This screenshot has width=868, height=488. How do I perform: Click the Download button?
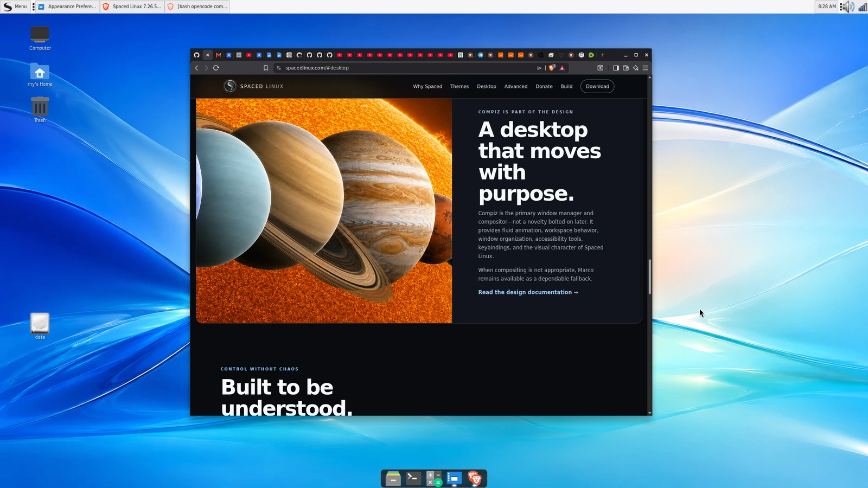597,86
